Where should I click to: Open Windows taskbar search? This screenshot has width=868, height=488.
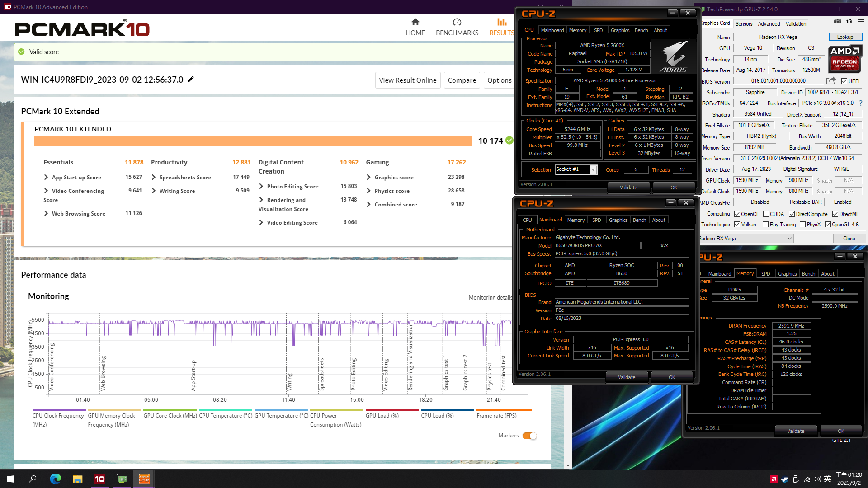pos(33,479)
